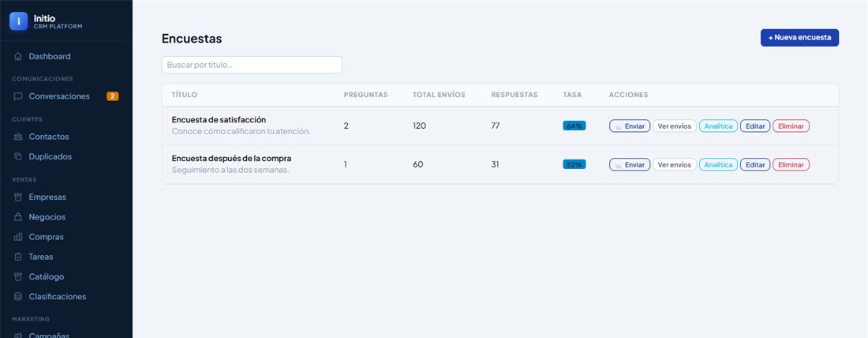Focus the Buscar por título search field

(x=252, y=65)
